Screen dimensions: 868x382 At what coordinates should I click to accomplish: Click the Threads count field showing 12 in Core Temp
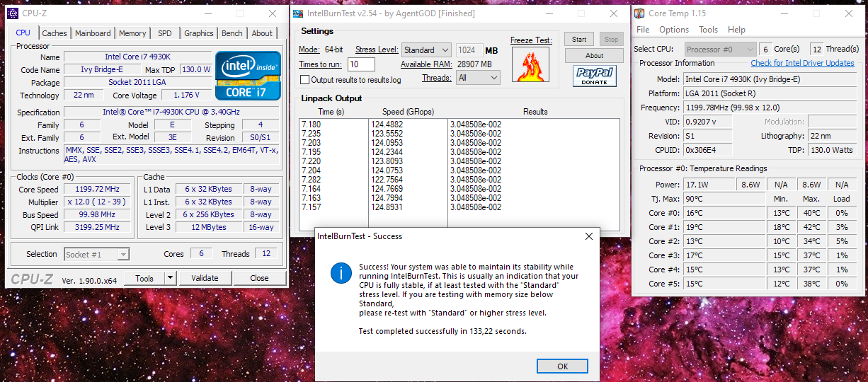click(x=817, y=50)
